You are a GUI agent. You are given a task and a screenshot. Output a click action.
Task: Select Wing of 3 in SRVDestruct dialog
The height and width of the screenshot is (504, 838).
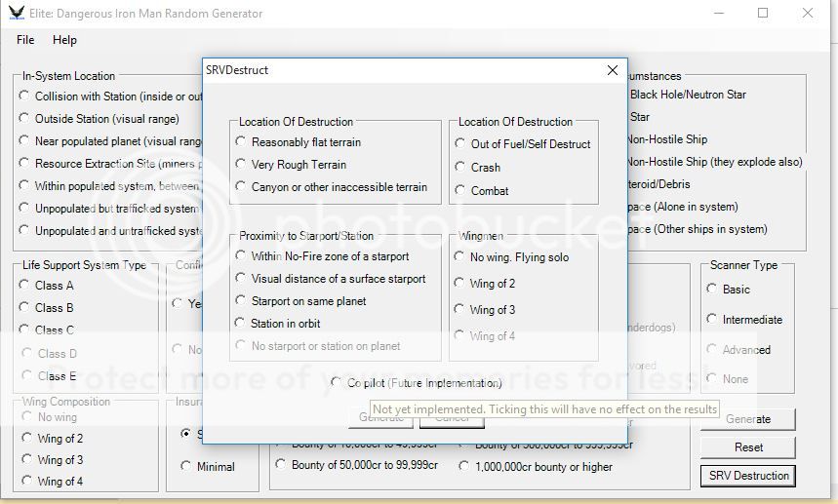485,309
